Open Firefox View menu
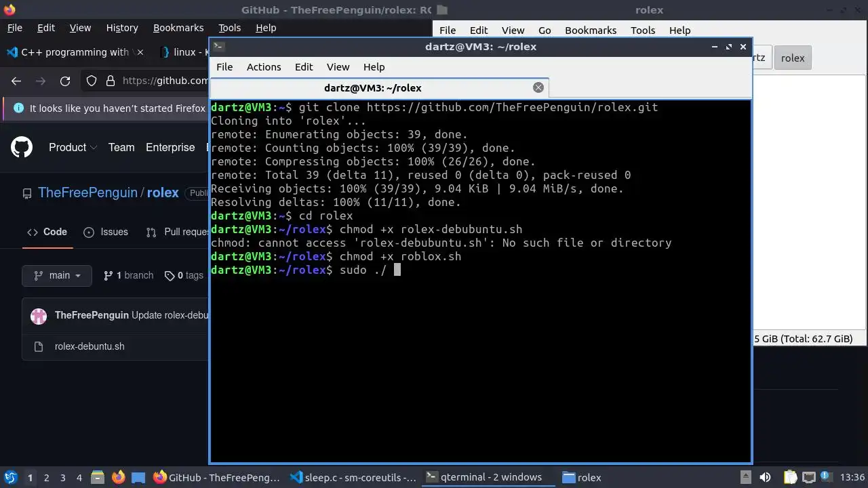 point(80,28)
